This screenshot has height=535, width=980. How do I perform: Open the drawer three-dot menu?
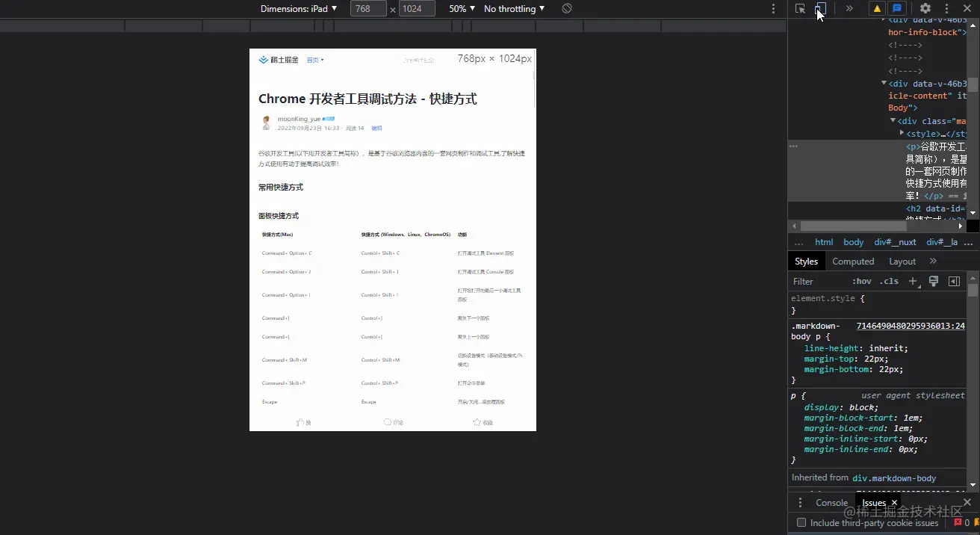coord(800,503)
